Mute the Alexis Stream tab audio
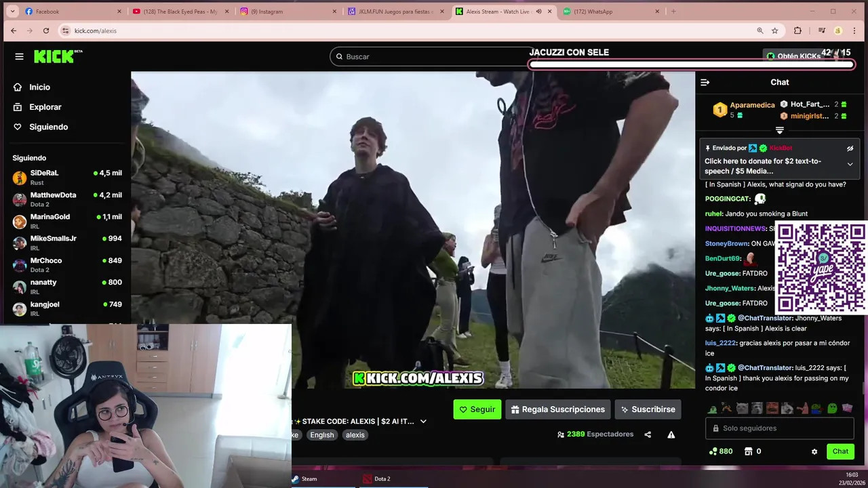868x488 pixels. (538, 12)
